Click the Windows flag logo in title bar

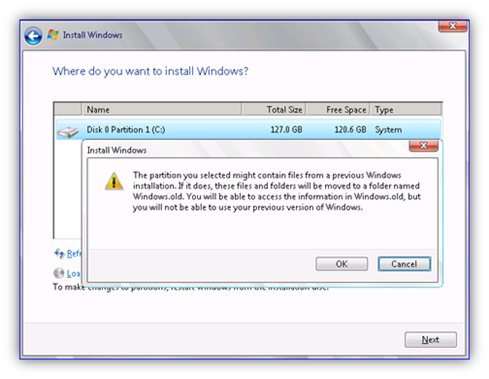(53, 34)
